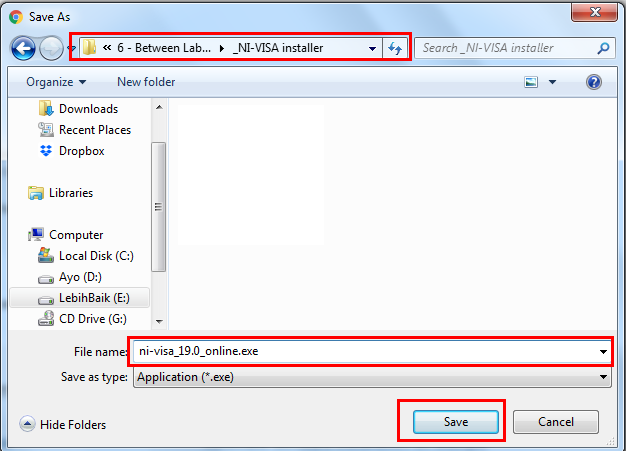Viewport: 626px width, 451px height.
Task: Click the Back navigation arrow
Action: point(23,48)
